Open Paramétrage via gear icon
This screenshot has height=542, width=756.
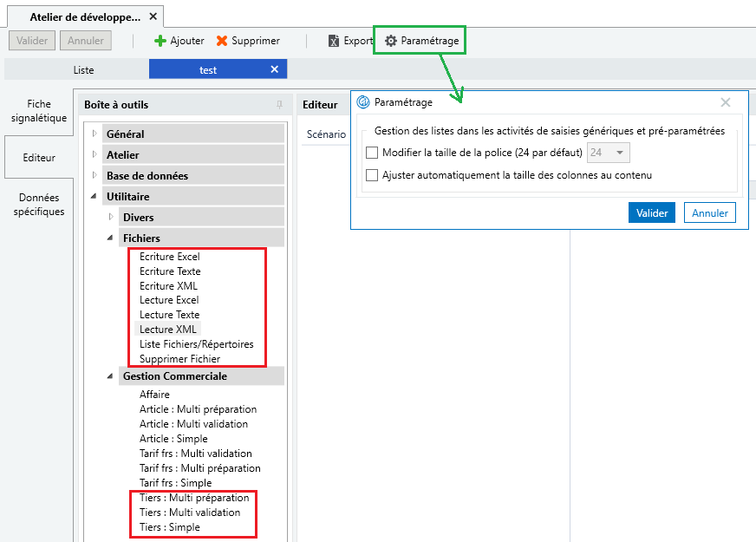tap(390, 41)
